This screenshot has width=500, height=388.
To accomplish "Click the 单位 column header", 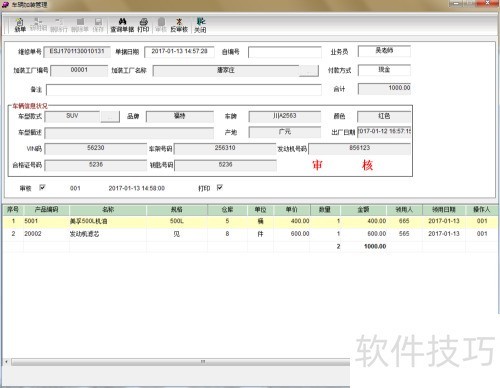I will point(260,210).
